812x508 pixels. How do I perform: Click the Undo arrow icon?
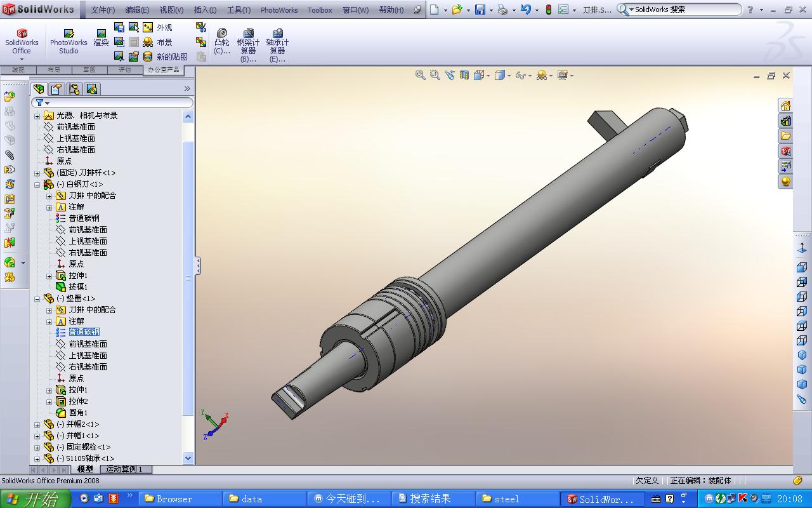[x=525, y=10]
